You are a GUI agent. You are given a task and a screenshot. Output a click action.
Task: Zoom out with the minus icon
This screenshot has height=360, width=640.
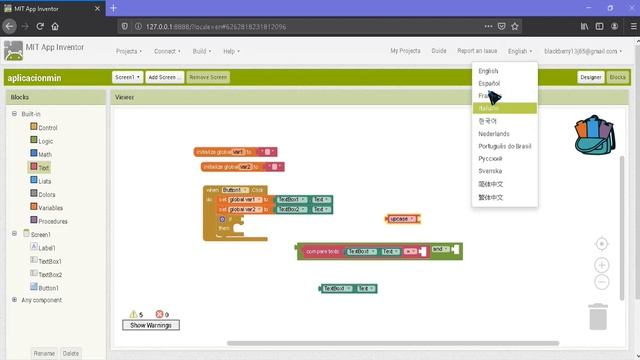click(602, 282)
